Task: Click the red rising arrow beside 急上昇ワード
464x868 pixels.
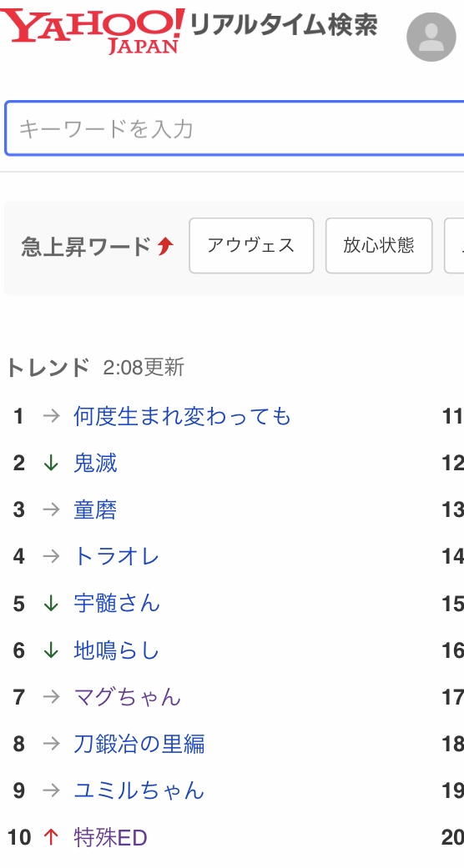Action: pos(164,246)
